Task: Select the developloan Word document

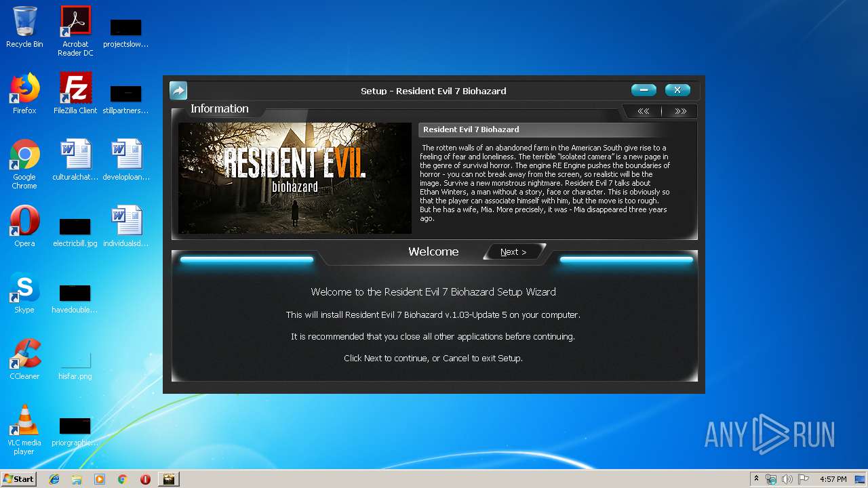Action: click(x=126, y=161)
